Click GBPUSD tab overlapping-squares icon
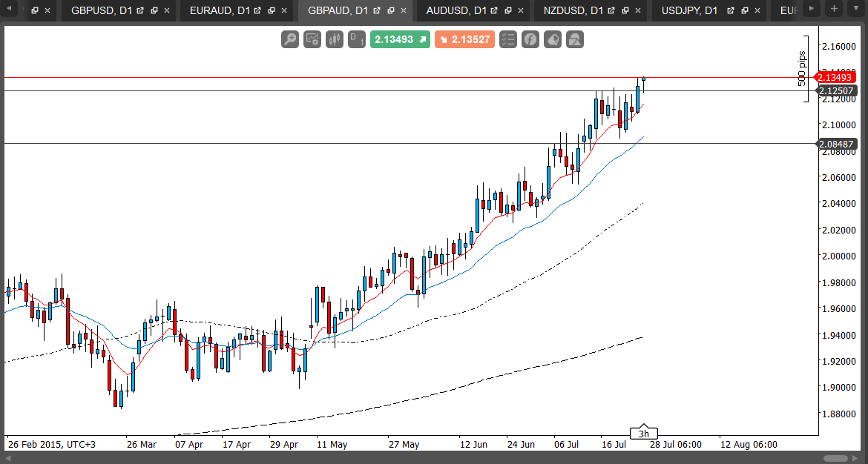 (154, 10)
